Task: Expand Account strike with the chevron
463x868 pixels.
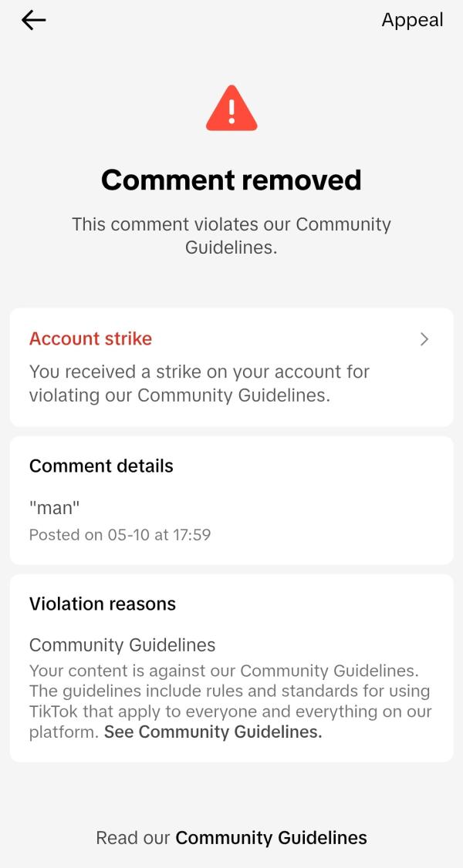Action: (424, 339)
